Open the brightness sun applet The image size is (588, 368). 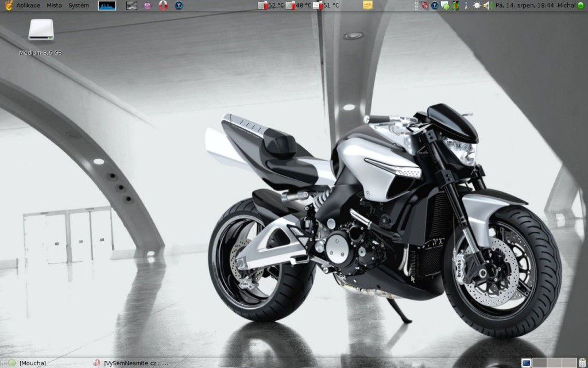(477, 5)
